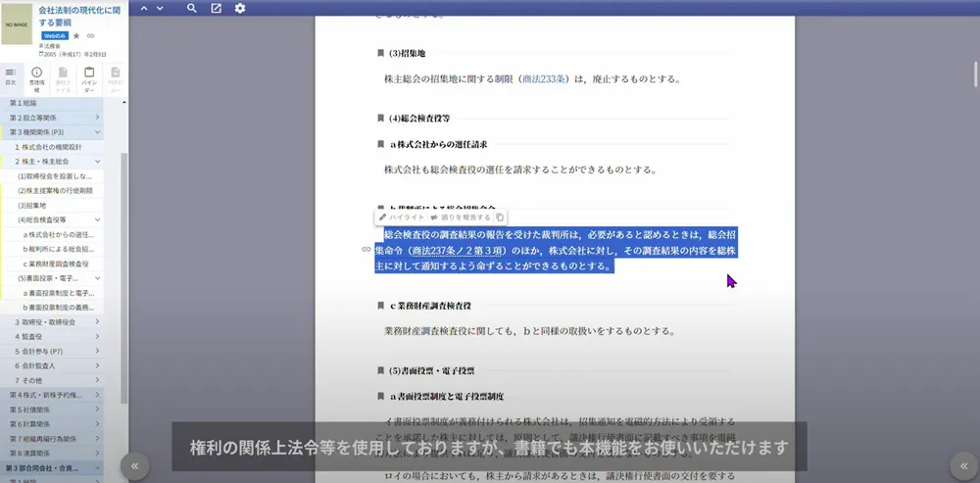The height and width of the screenshot is (483, 980).
Task: Click the link icon beside highlighted paragraph
Action: pos(367,250)
